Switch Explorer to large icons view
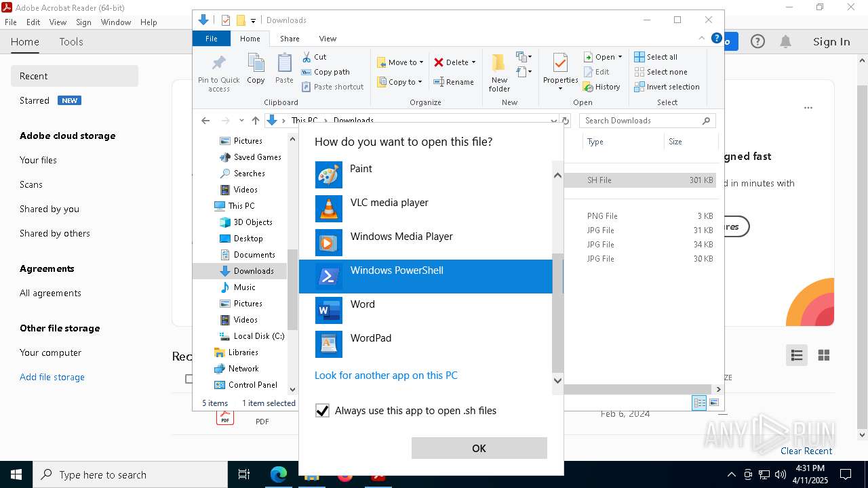 [x=713, y=403]
